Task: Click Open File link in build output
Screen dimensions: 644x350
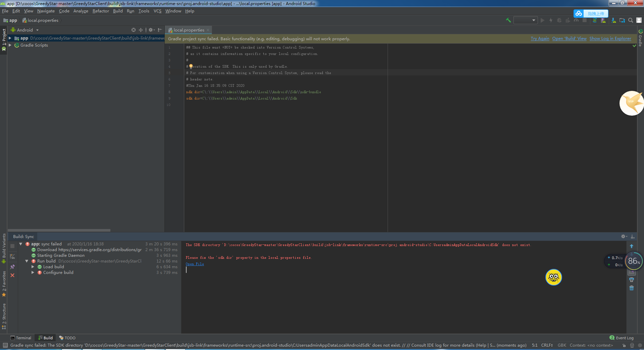Action: [x=195, y=264]
